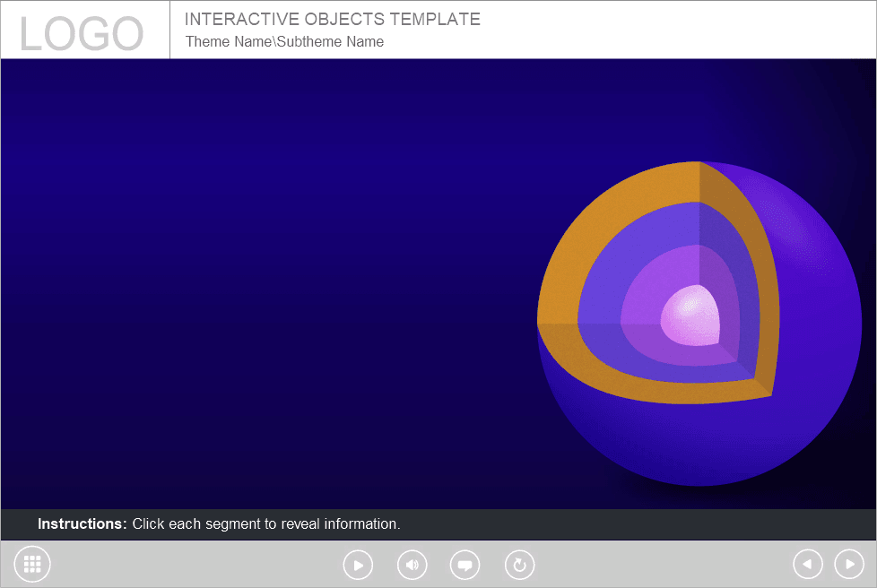This screenshot has height=588, width=877.
Task: Click the LOGO placeholder in the header
Action: coord(82,34)
